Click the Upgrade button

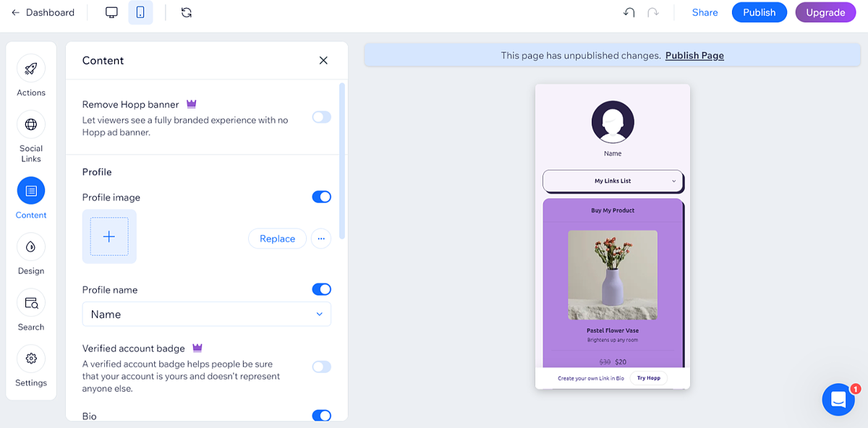(825, 12)
